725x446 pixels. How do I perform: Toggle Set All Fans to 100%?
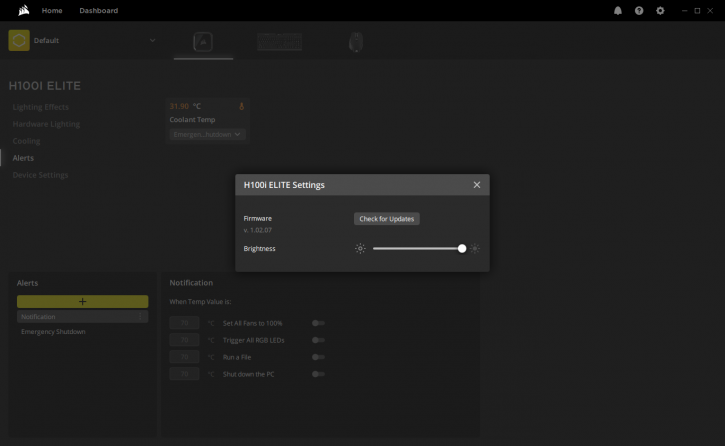(318, 323)
